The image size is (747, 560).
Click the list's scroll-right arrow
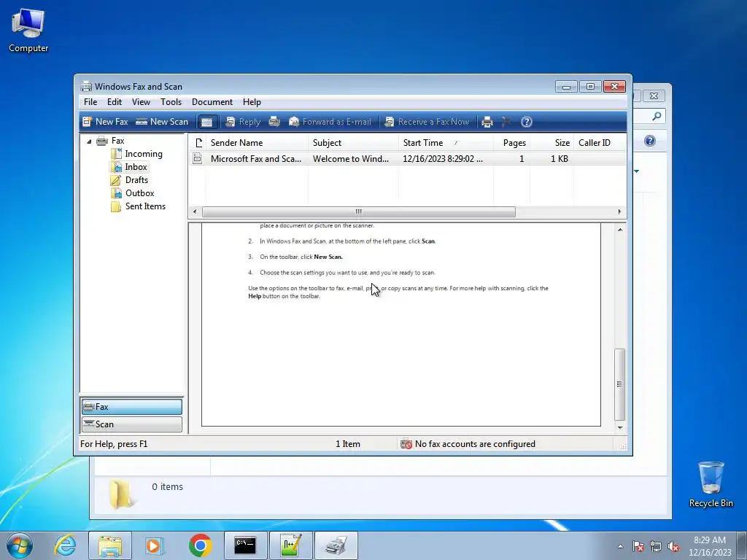pos(620,212)
